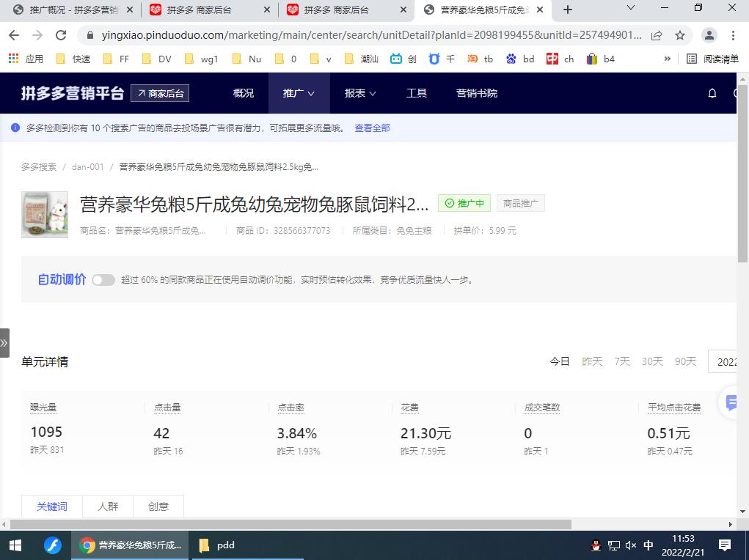
Task: Click the 商家后台 button
Action: (x=160, y=93)
